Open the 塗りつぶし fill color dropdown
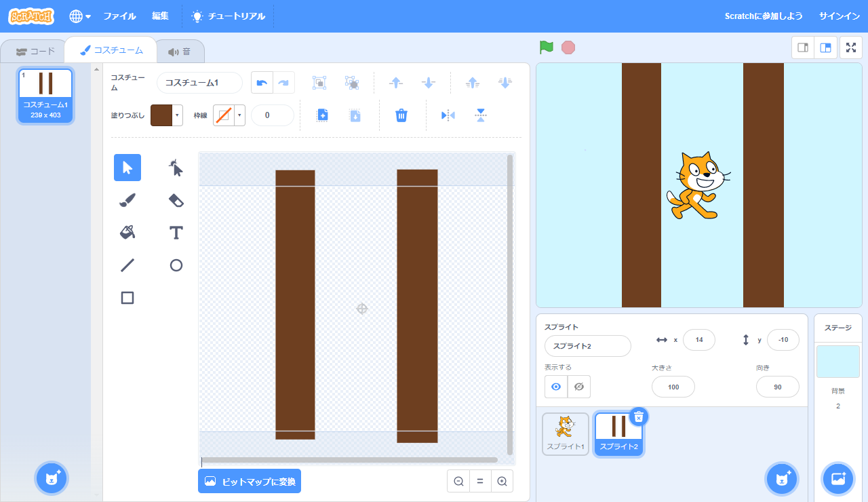 pyautogui.click(x=166, y=115)
